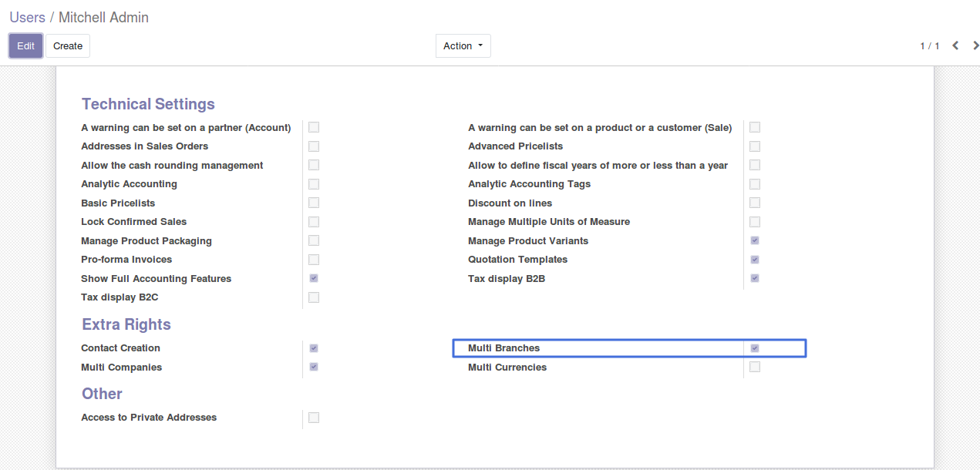Toggle the Multi Companies checkbox
The image size is (980, 470).
coord(314,368)
